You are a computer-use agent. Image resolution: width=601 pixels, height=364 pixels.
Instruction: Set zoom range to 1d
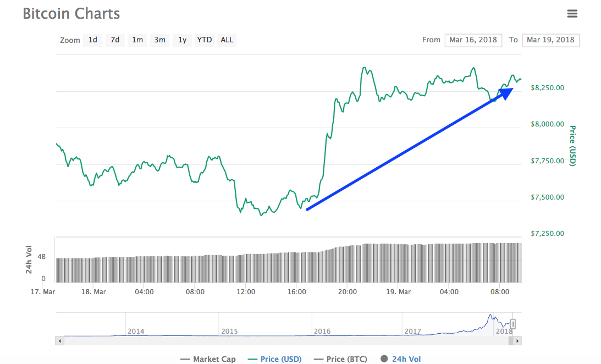click(x=93, y=40)
